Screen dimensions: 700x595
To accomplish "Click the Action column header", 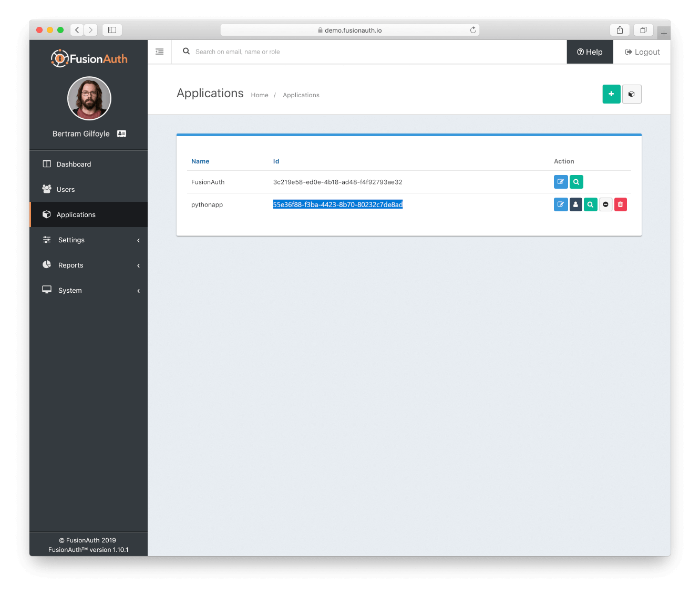I will [564, 161].
